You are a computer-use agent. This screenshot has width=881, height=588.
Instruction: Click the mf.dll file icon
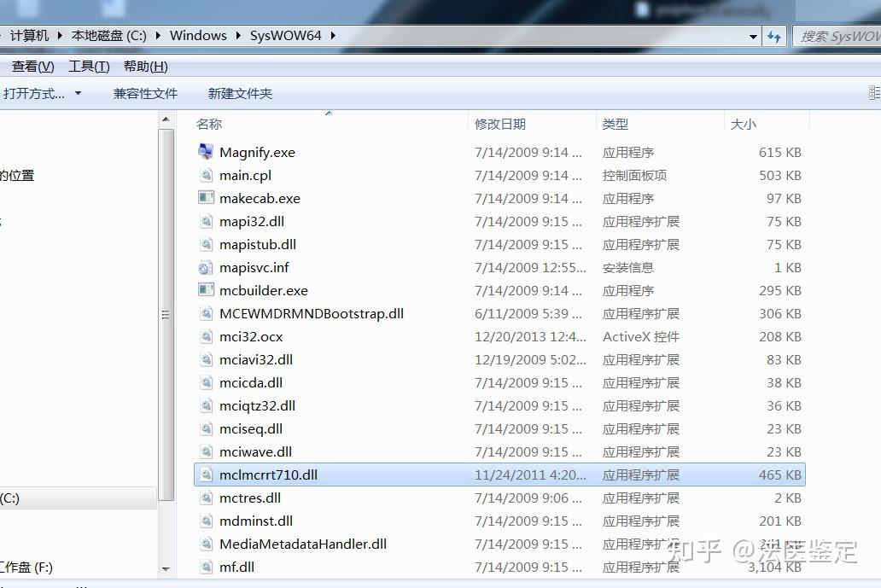pyautogui.click(x=206, y=566)
